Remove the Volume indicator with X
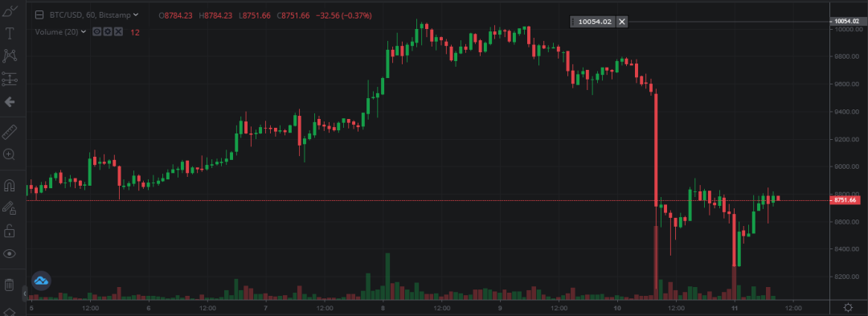The width and height of the screenshot is (868, 316). 117,32
